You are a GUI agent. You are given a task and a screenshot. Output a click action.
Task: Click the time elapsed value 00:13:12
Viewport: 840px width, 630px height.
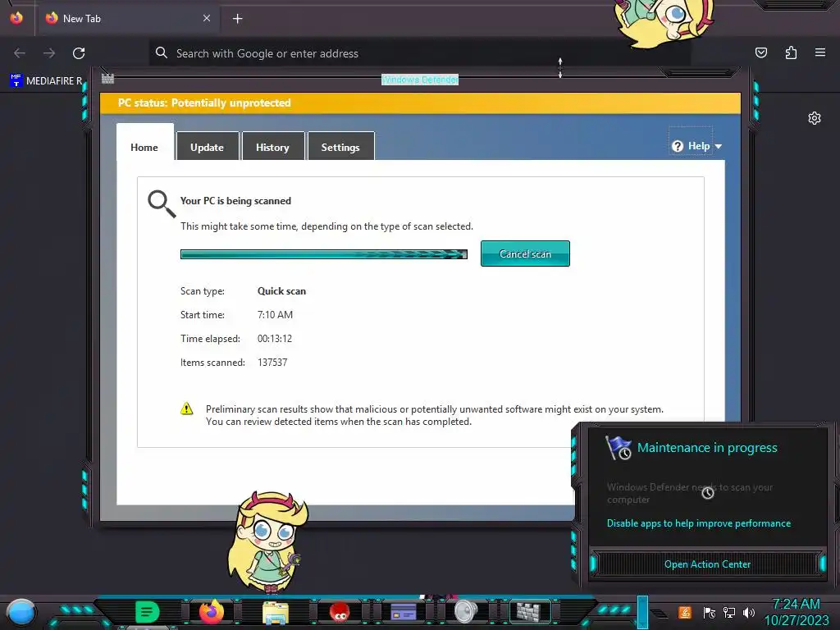tap(274, 339)
